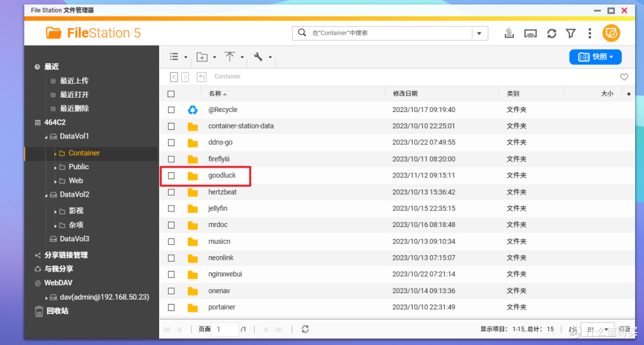
Task: Check the box for hertzbeat
Action: point(171,192)
